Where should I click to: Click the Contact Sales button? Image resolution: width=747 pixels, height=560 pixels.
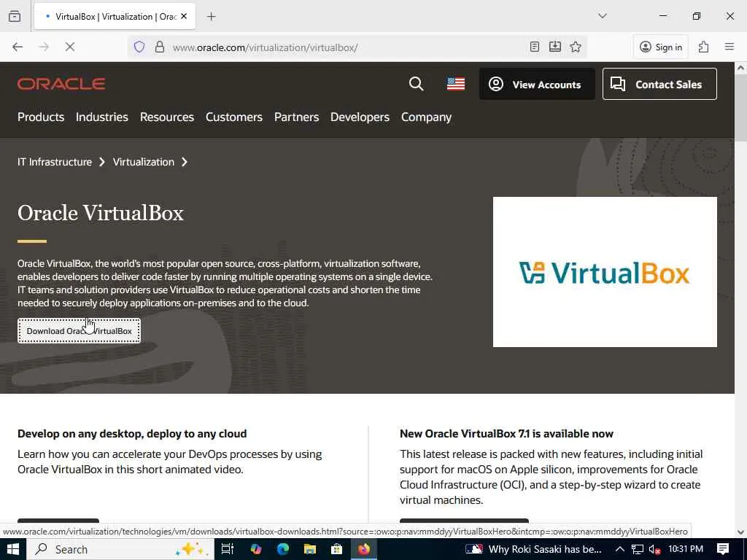pos(659,84)
